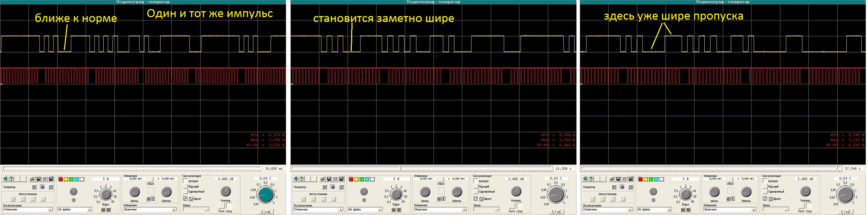
Task: Toggle Автомат sync in right oscilloscope
Action: coord(765,181)
